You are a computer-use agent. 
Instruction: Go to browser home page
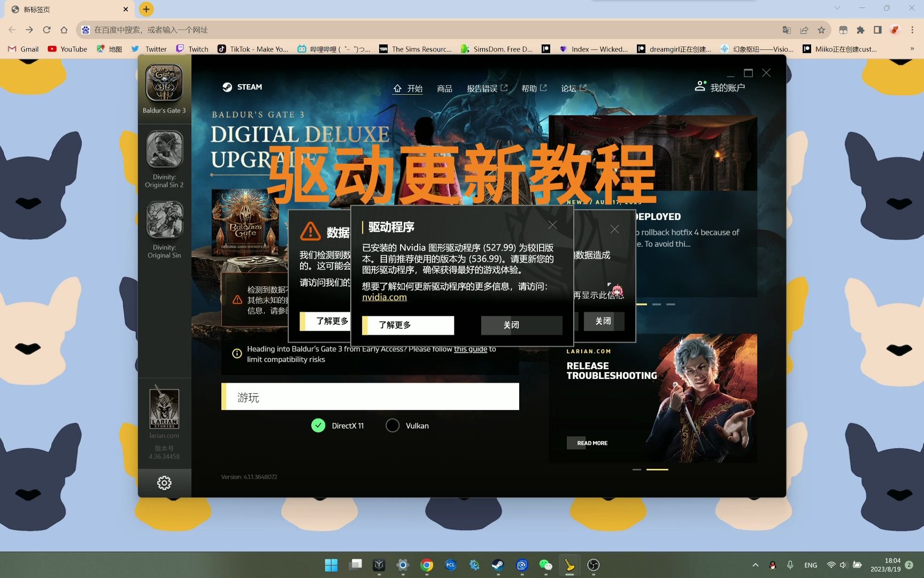coord(64,30)
